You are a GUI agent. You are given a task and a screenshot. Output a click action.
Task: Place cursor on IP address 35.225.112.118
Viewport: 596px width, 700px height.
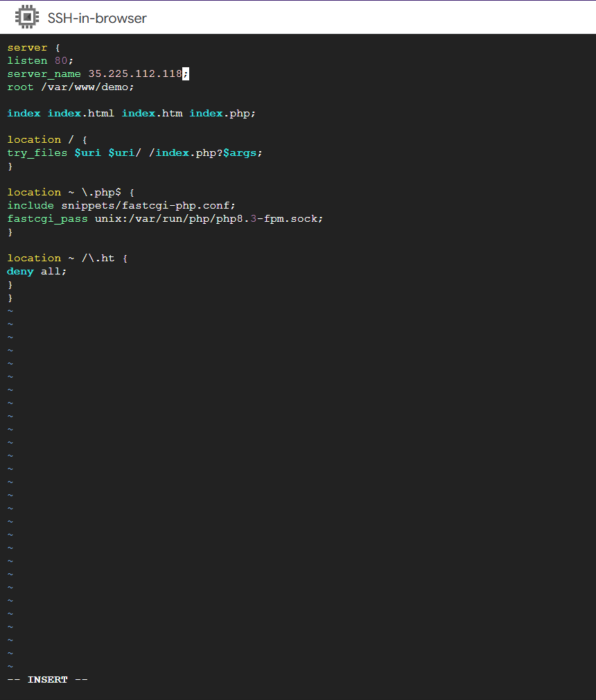pyautogui.click(x=134, y=74)
